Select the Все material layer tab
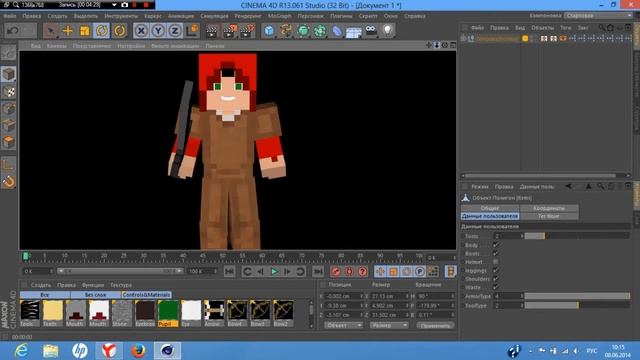This screenshot has height=360, width=640. click(x=44, y=295)
